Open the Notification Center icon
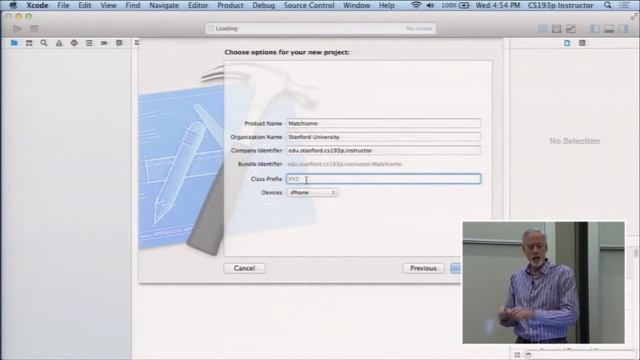The width and height of the screenshot is (640, 360). click(x=624, y=5)
